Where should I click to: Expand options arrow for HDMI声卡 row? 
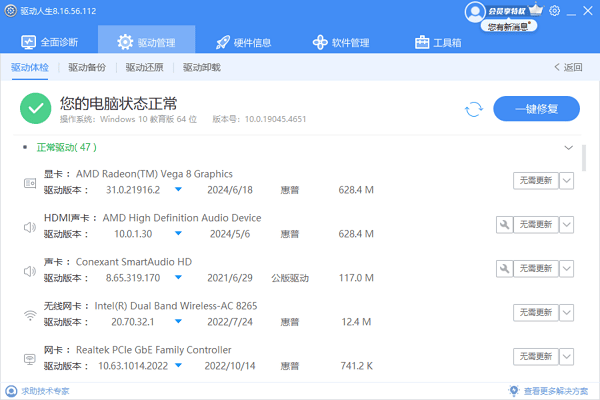tap(566, 225)
